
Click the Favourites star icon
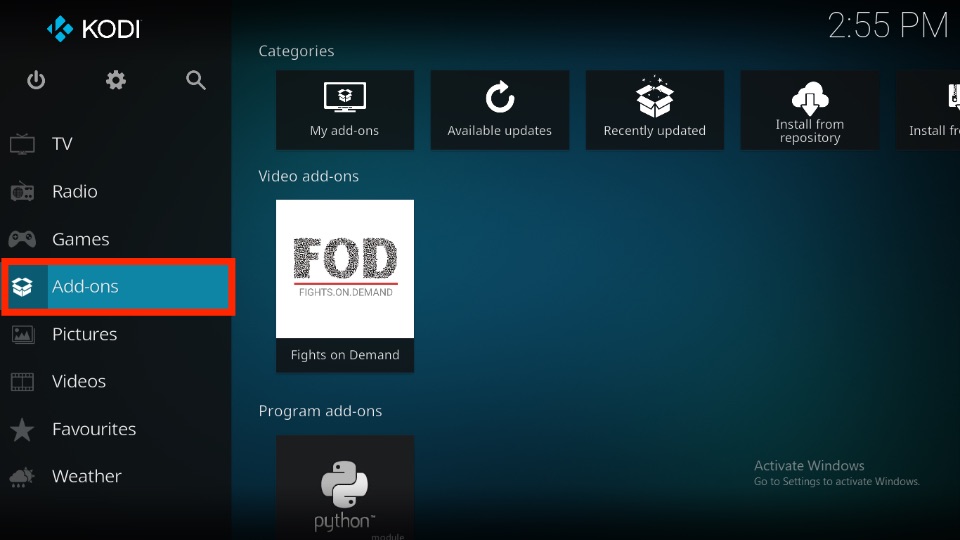click(x=22, y=429)
